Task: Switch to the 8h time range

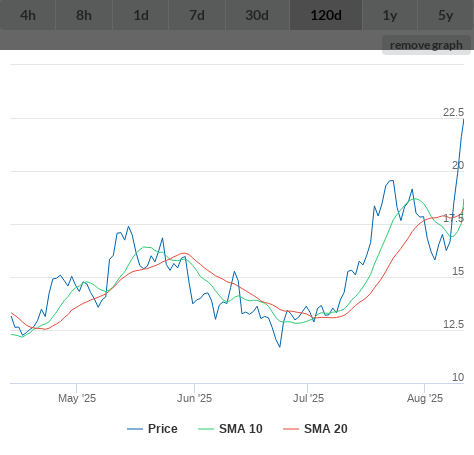Action: click(x=84, y=15)
